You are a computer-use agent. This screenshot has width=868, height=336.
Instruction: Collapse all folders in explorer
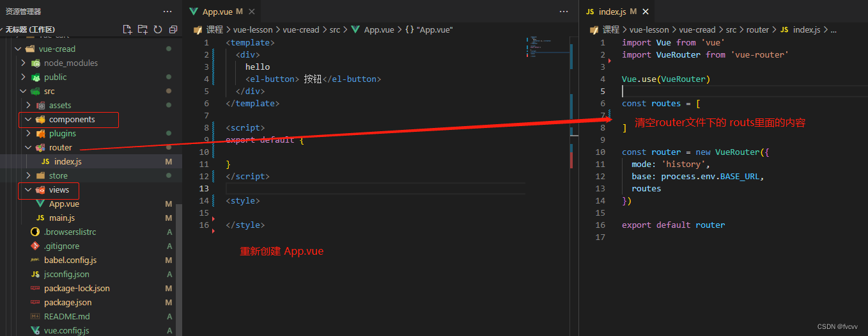[173, 29]
